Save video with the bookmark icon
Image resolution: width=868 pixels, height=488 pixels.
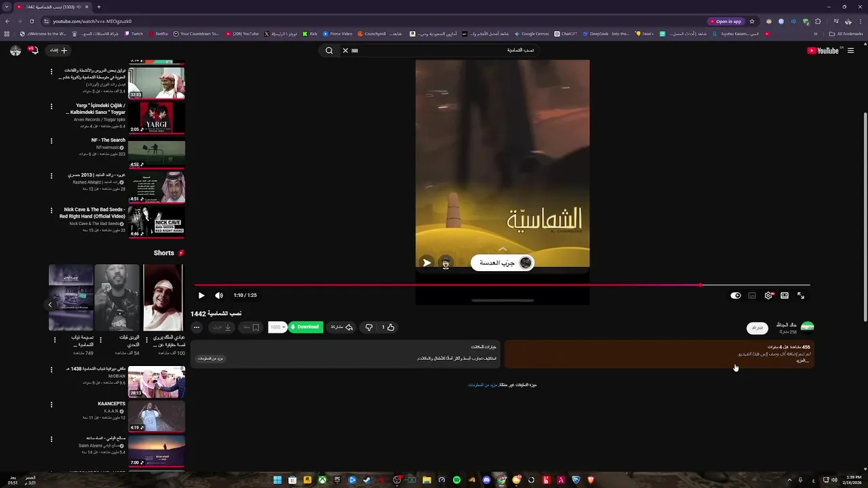pyautogui.click(x=251, y=327)
